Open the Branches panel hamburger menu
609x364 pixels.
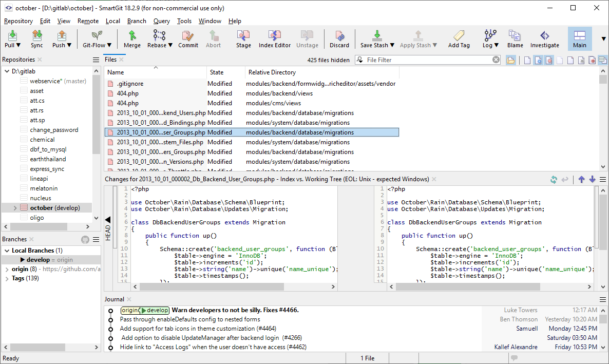click(x=96, y=240)
